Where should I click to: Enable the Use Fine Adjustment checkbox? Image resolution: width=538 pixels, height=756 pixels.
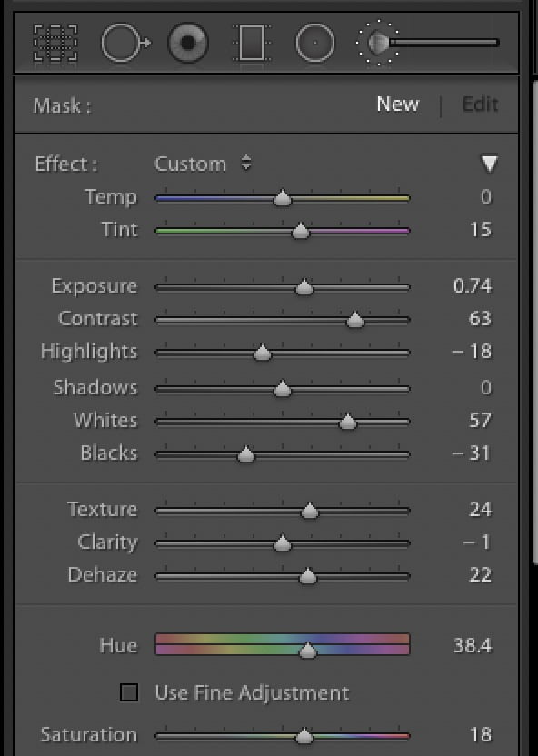pyautogui.click(x=129, y=692)
